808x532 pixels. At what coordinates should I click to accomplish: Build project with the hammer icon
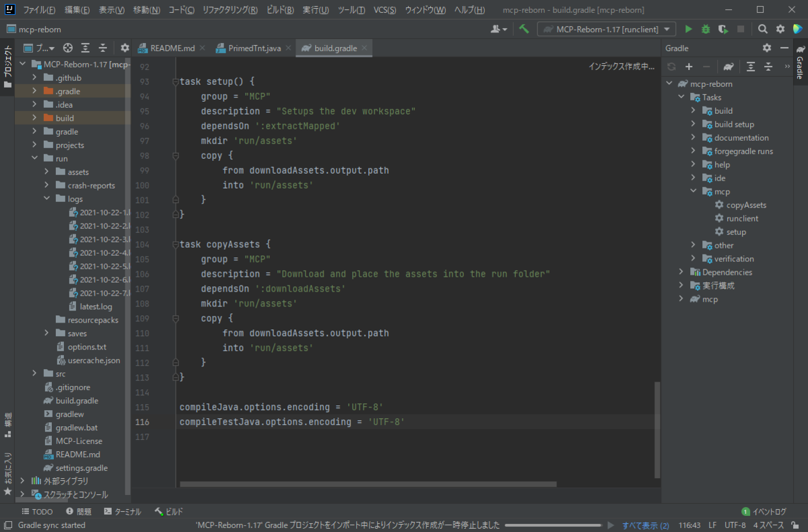click(x=524, y=29)
